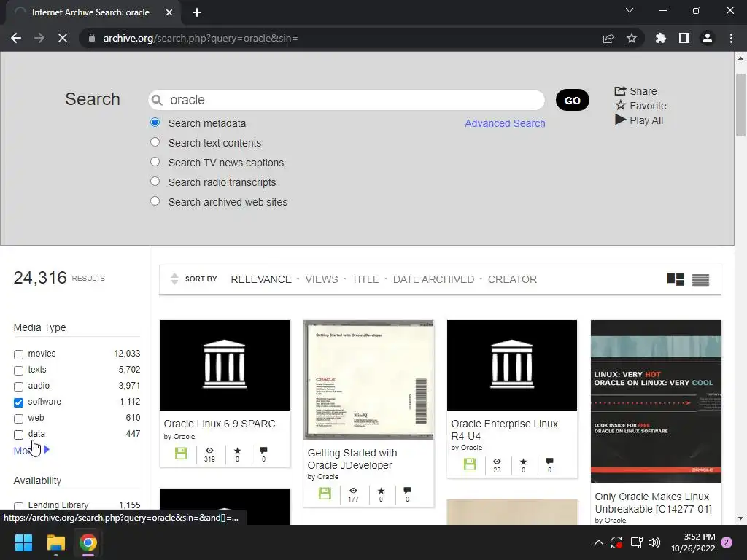Check the texts media type filter

click(18, 370)
